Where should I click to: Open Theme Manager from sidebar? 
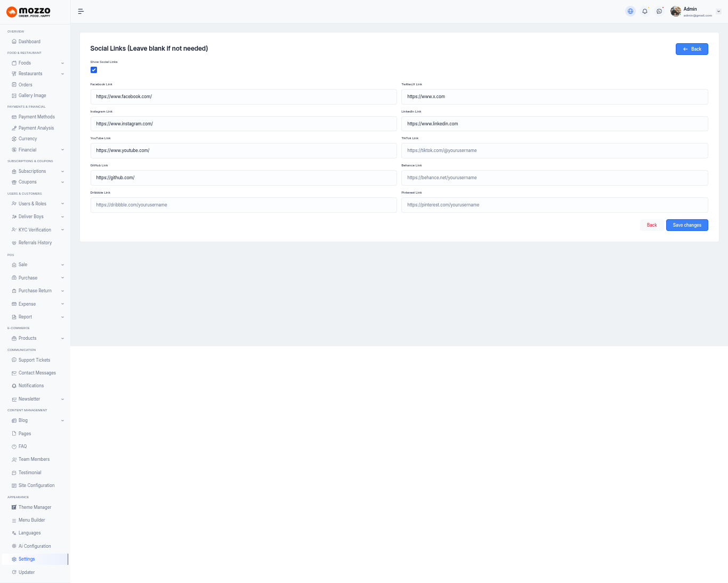tap(35, 507)
